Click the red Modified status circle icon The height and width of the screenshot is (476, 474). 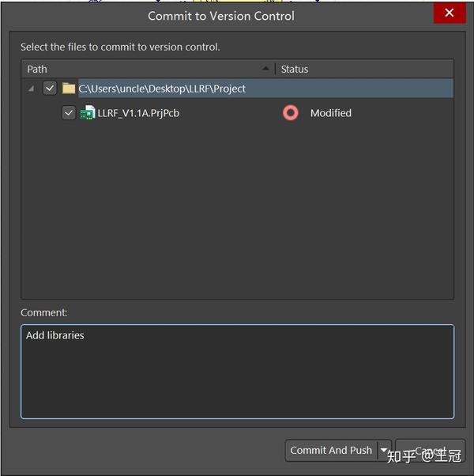click(291, 113)
